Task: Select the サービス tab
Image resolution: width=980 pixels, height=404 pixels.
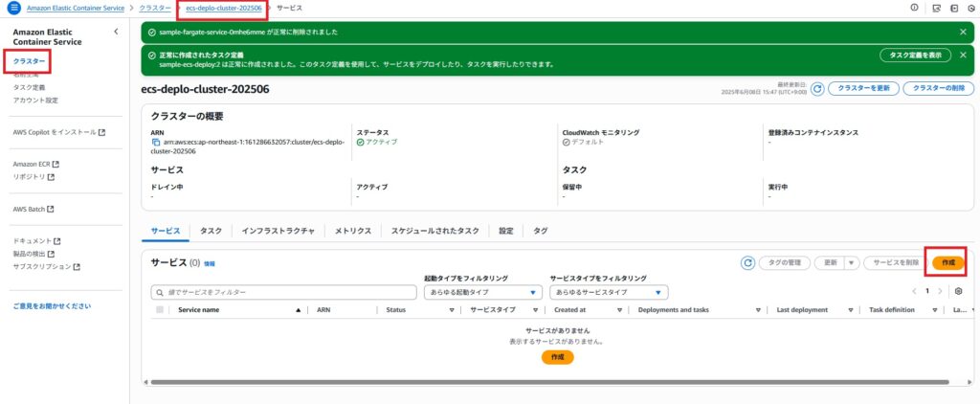Action: tap(165, 231)
